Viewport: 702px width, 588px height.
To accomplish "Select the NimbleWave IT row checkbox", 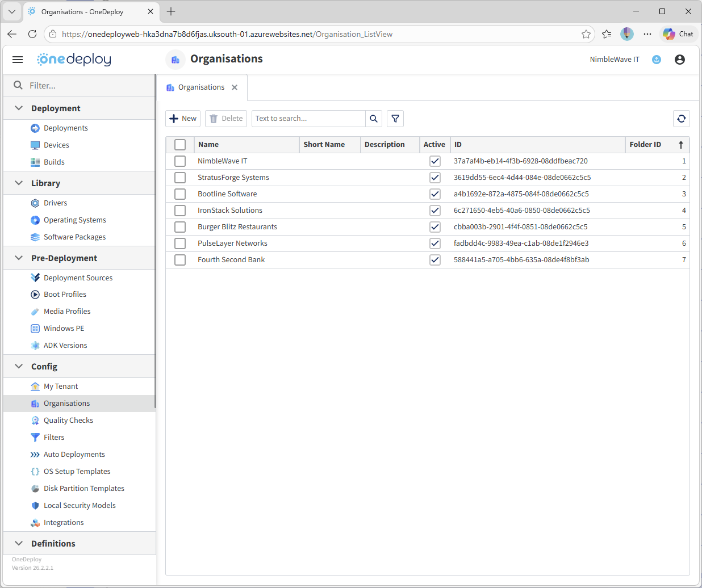I will [x=180, y=161].
